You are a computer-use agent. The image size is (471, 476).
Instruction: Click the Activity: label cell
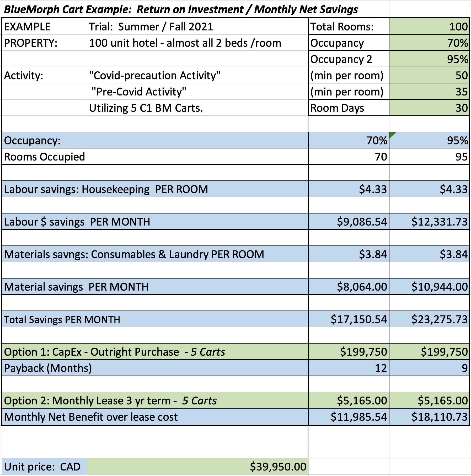click(45, 75)
